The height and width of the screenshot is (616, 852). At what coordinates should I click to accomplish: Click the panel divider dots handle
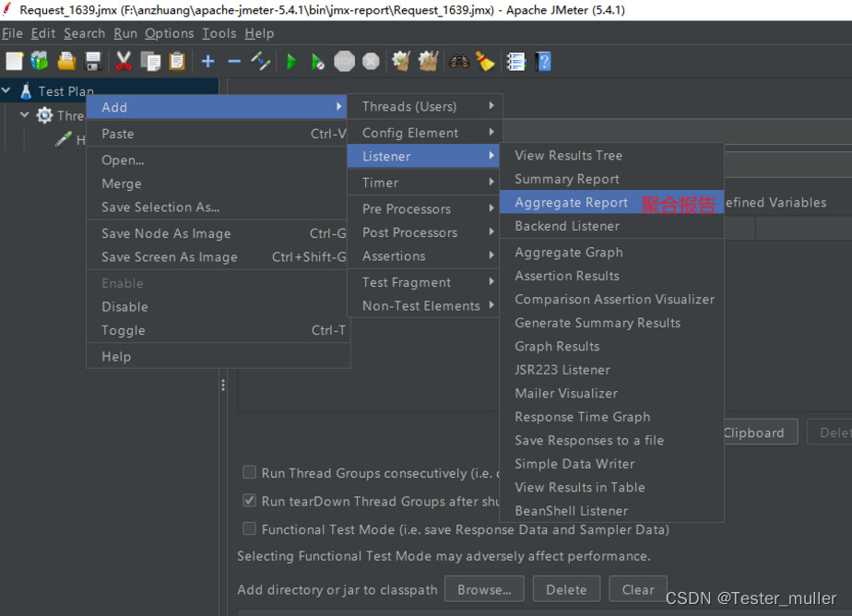223,385
